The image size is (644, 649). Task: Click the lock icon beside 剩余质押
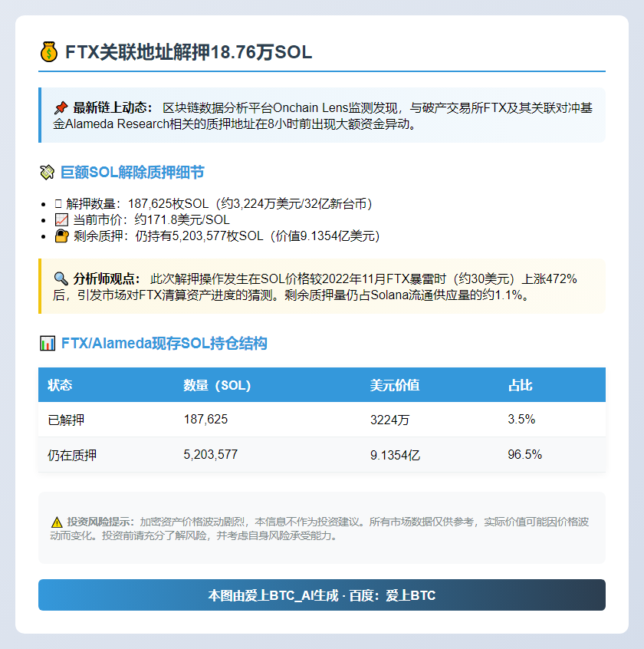tap(61, 236)
